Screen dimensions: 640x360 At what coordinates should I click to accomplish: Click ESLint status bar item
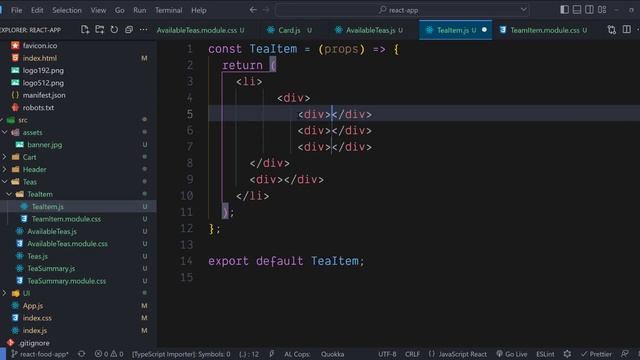545,354
